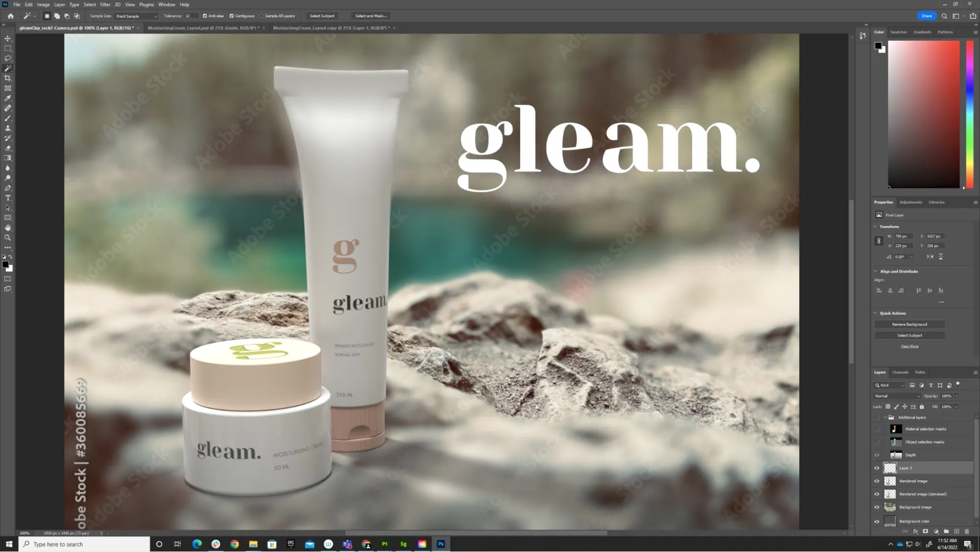Switch to the Adjustments tab
The image size is (980, 552).
click(910, 202)
